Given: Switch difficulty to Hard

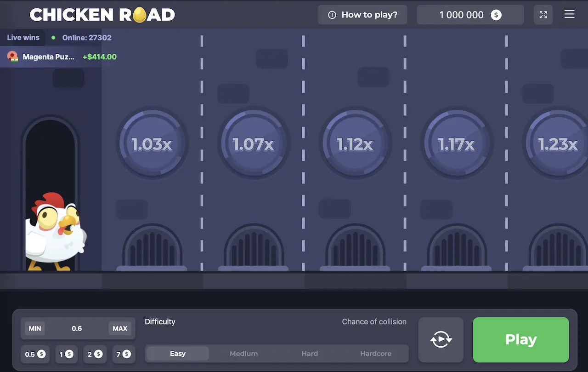Looking at the screenshot, I should tap(310, 354).
